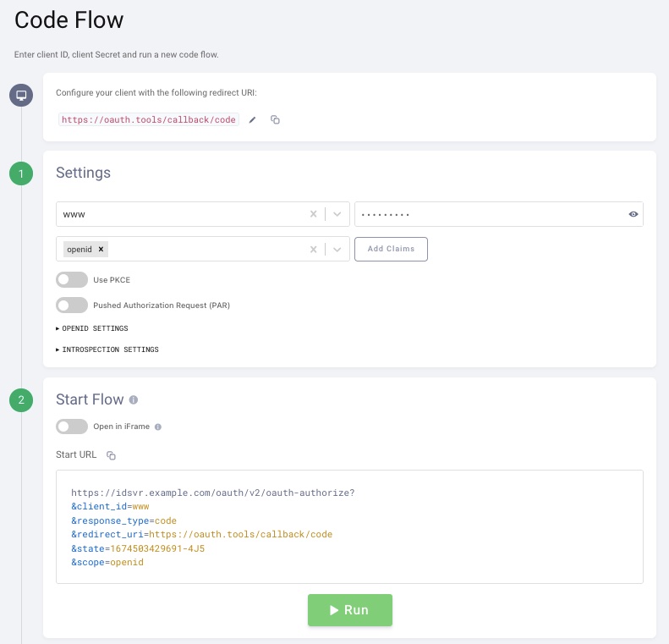This screenshot has height=644, width=669.
Task: Click the redirect URI code text
Action: point(149,119)
